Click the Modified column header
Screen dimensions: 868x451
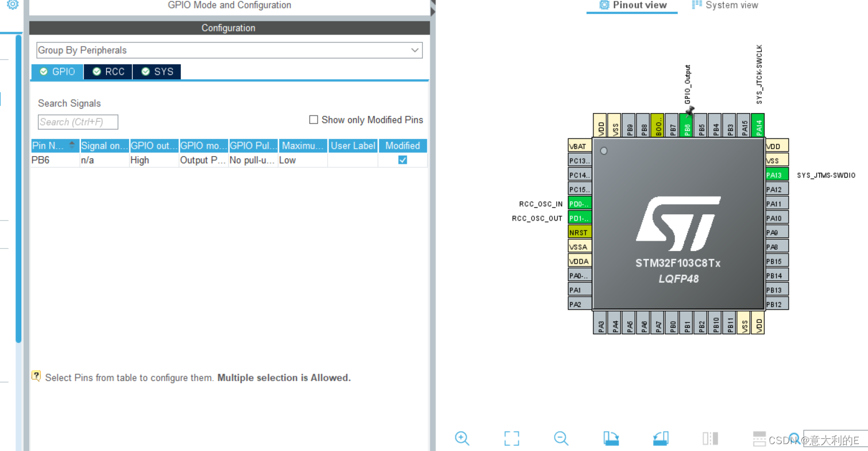click(403, 145)
